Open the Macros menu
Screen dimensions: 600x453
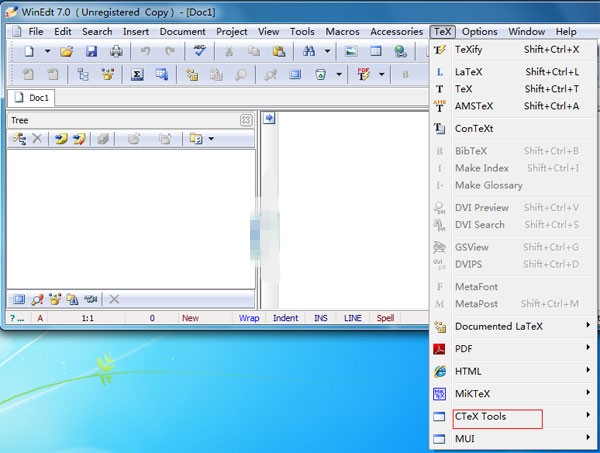coord(342,32)
